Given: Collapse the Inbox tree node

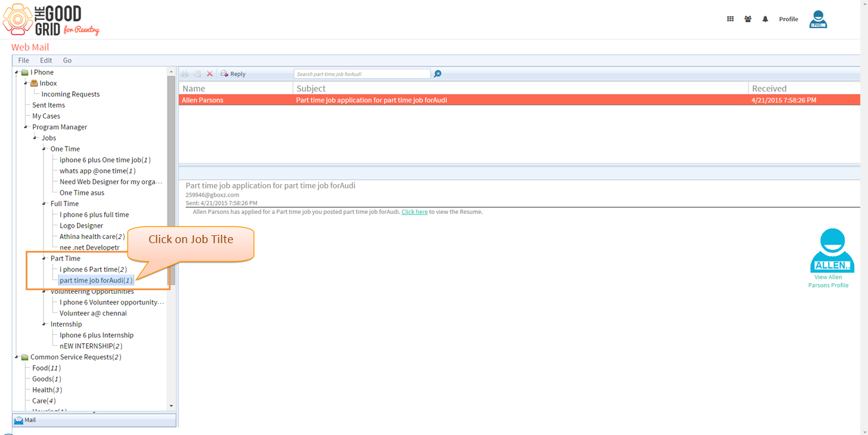Looking at the screenshot, I should click(26, 83).
